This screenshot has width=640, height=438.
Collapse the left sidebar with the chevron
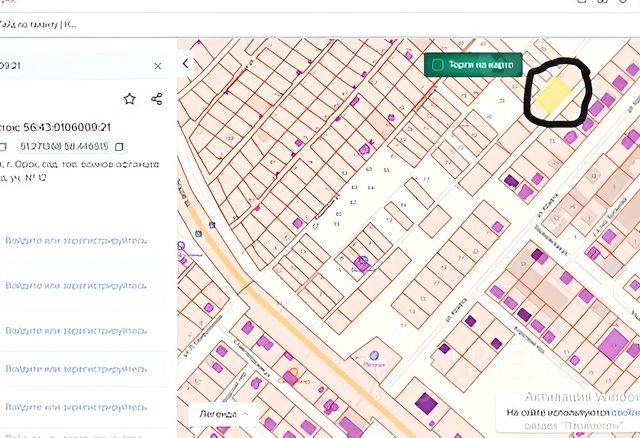pyautogui.click(x=186, y=64)
